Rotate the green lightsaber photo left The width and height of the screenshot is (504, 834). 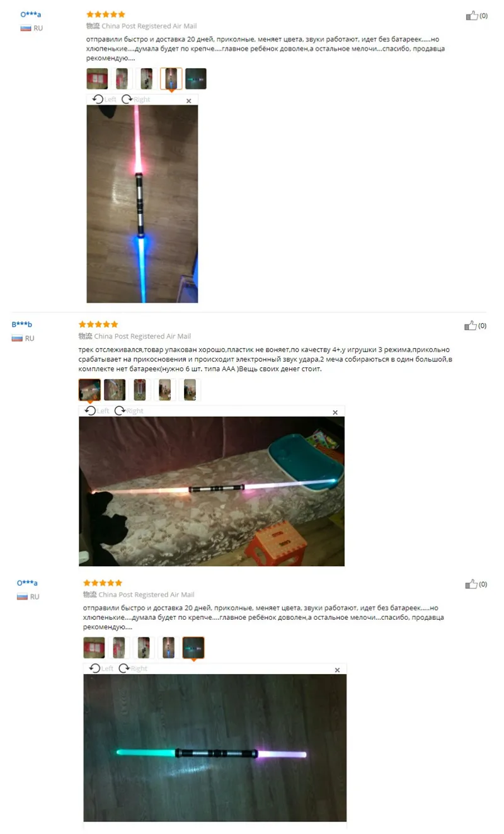[x=101, y=668]
